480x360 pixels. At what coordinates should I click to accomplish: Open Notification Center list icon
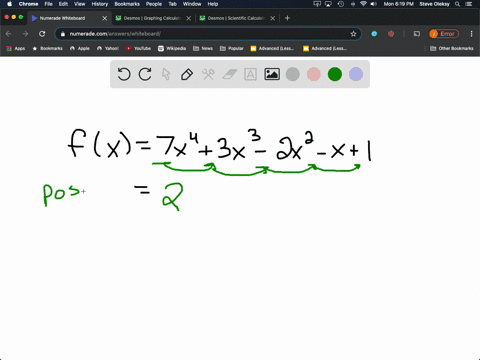[x=469, y=4]
